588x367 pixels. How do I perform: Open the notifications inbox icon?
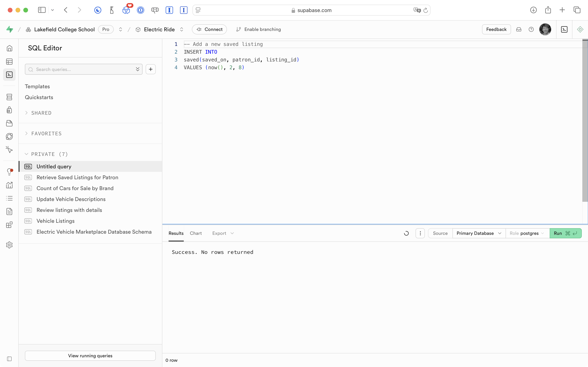pos(519,29)
